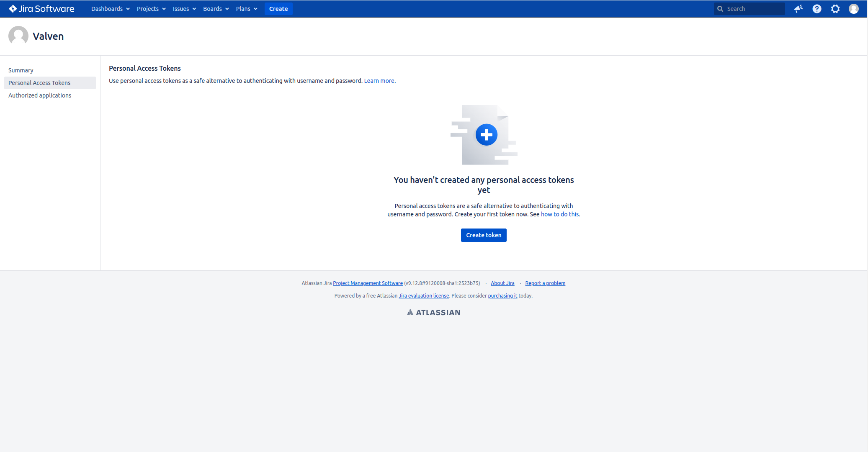Image resolution: width=868 pixels, height=452 pixels.
Task: Click the Valven username heading
Action: 48,36
